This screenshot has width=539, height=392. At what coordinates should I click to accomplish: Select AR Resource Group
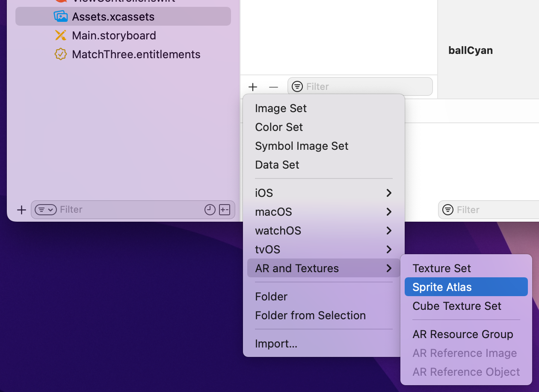(462, 334)
